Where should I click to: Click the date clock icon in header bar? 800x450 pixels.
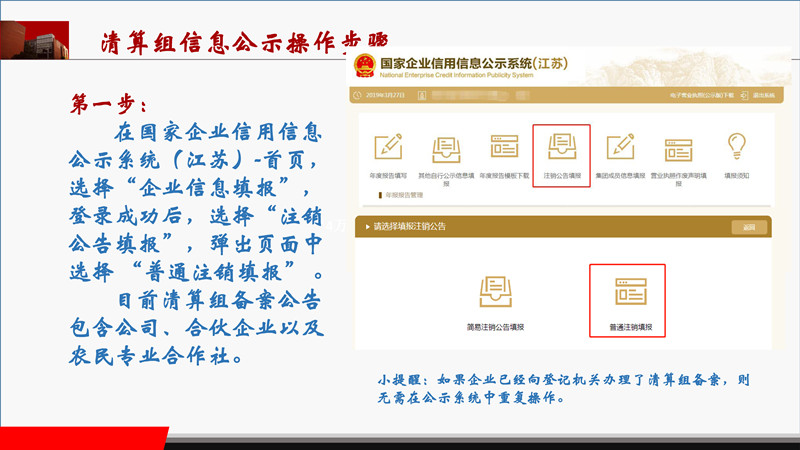pyautogui.click(x=357, y=95)
